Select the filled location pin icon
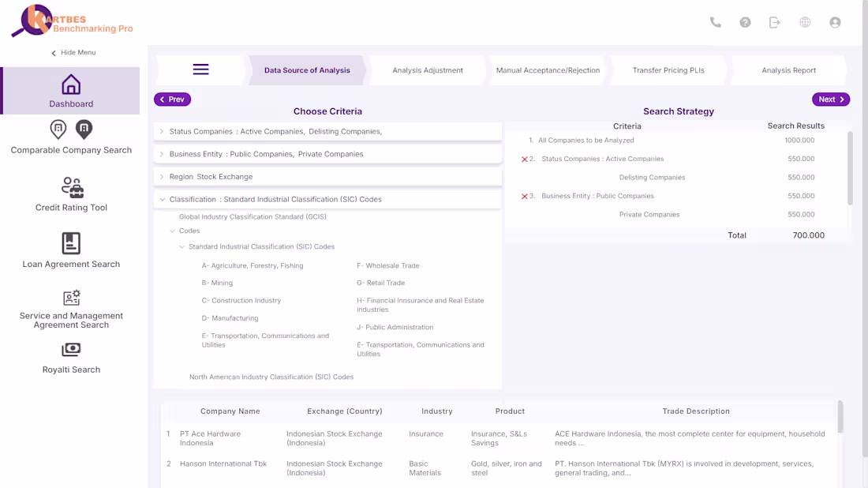The height and width of the screenshot is (488, 868). pos(84,129)
